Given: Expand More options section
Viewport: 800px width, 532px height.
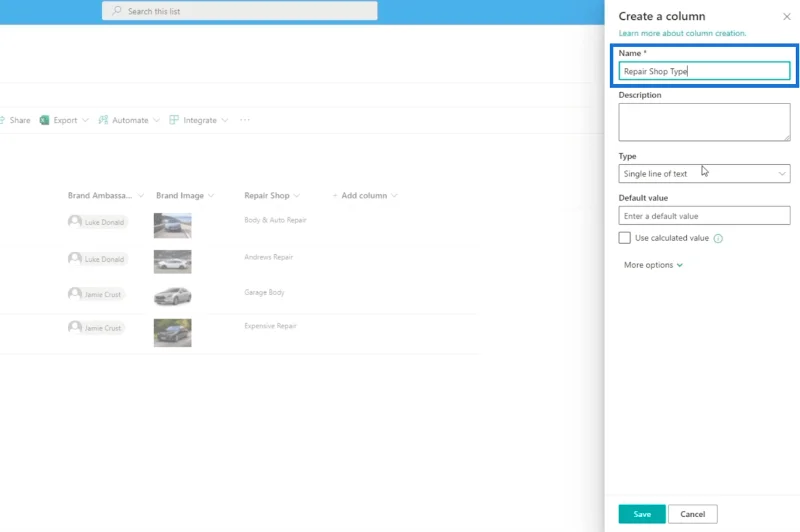Looking at the screenshot, I should pos(653,265).
